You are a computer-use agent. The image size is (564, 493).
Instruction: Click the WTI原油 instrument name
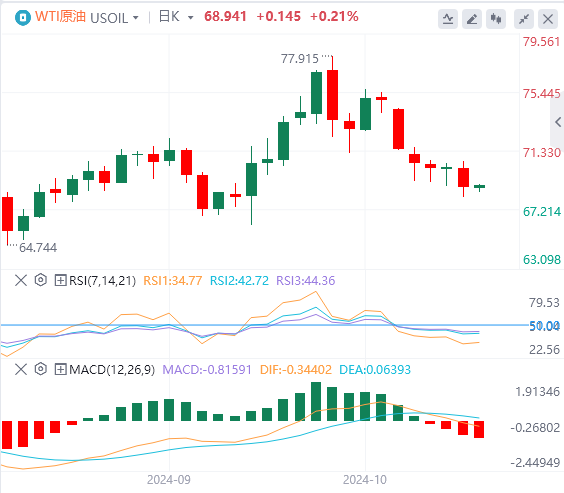click(60, 17)
